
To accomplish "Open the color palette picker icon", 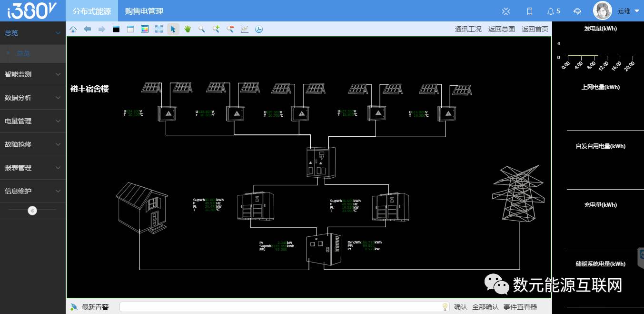I will click(145, 29).
